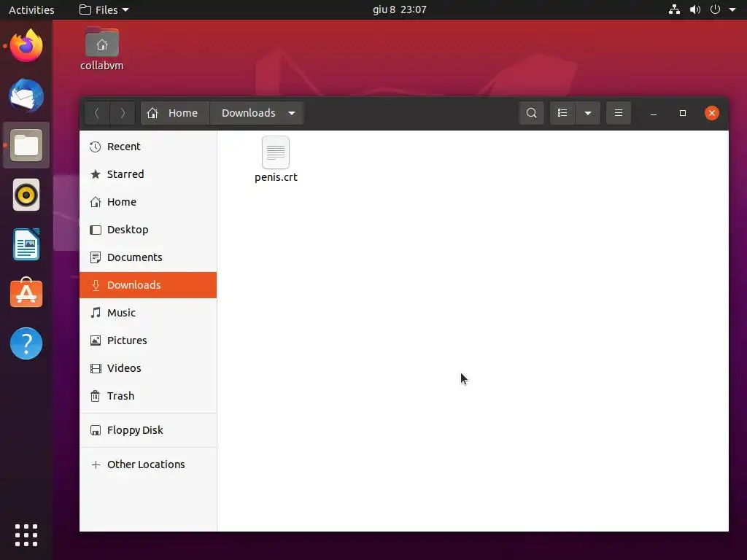Open Other Locations in the sidebar
Viewport: 747px width, 560px height.
[148, 464]
